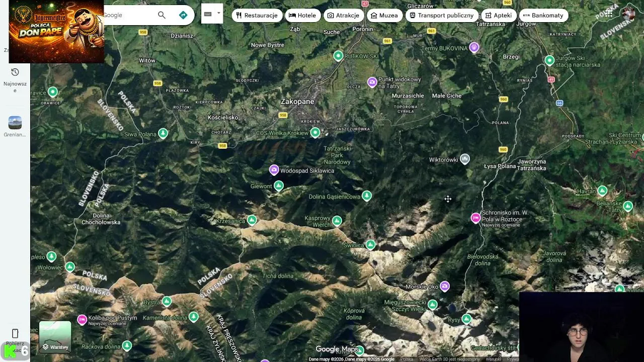The height and width of the screenshot is (362, 644).
Task: Filter map by Atrakcje
Action: coord(343,15)
